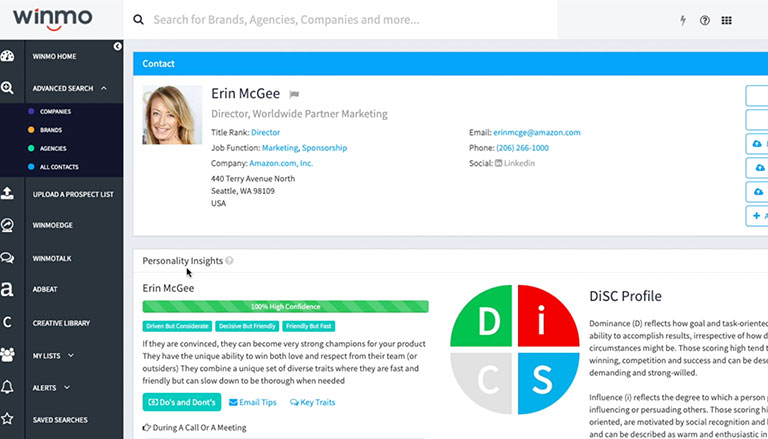Image resolution: width=768 pixels, height=439 pixels.
Task: Click the (206) 266-1000 phone link
Action: [523, 147]
